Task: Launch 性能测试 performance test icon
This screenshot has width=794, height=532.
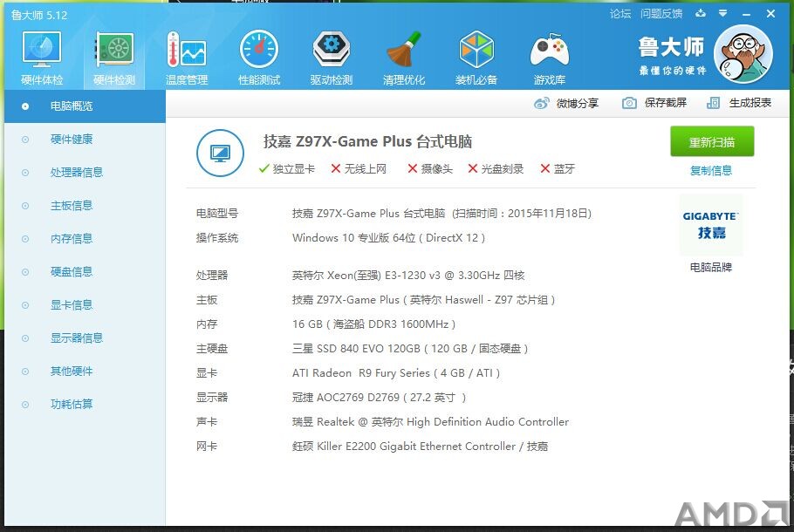Action: tap(259, 49)
